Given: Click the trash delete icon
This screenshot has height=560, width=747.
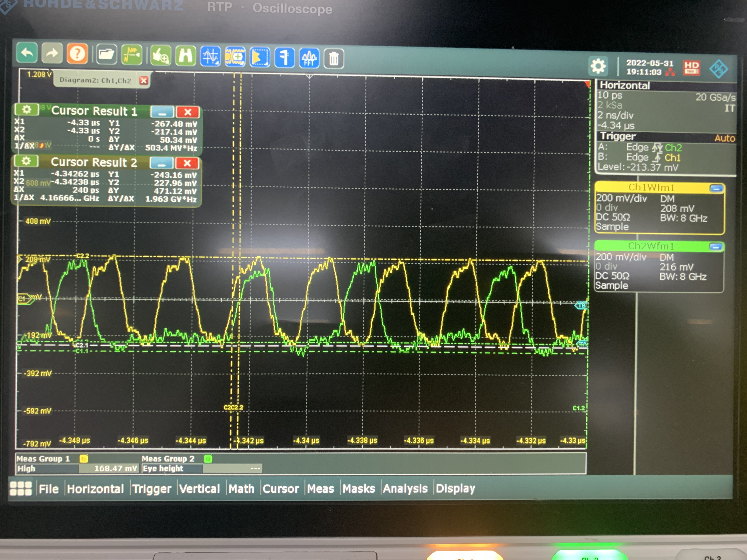Looking at the screenshot, I should coord(334,59).
